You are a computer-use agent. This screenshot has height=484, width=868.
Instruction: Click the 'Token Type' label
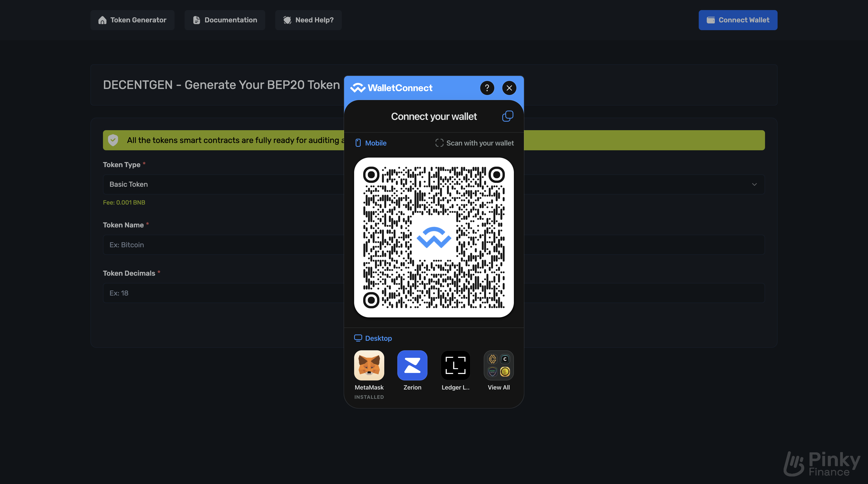point(122,165)
